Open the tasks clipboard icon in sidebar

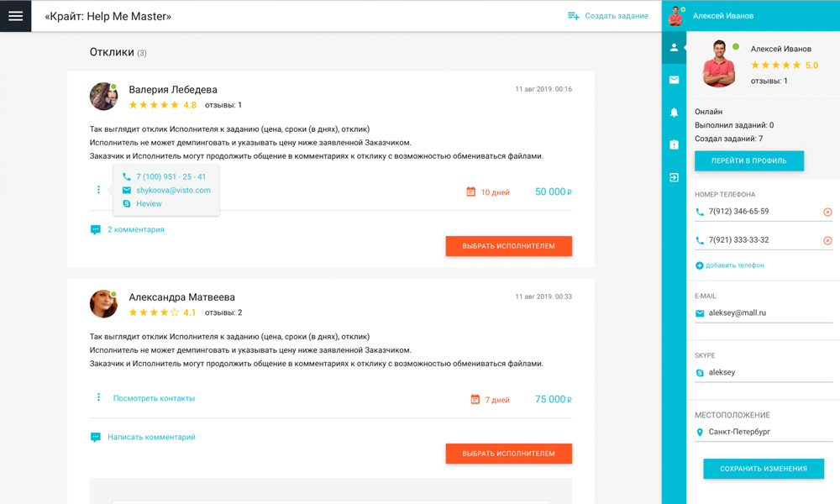coord(674,144)
